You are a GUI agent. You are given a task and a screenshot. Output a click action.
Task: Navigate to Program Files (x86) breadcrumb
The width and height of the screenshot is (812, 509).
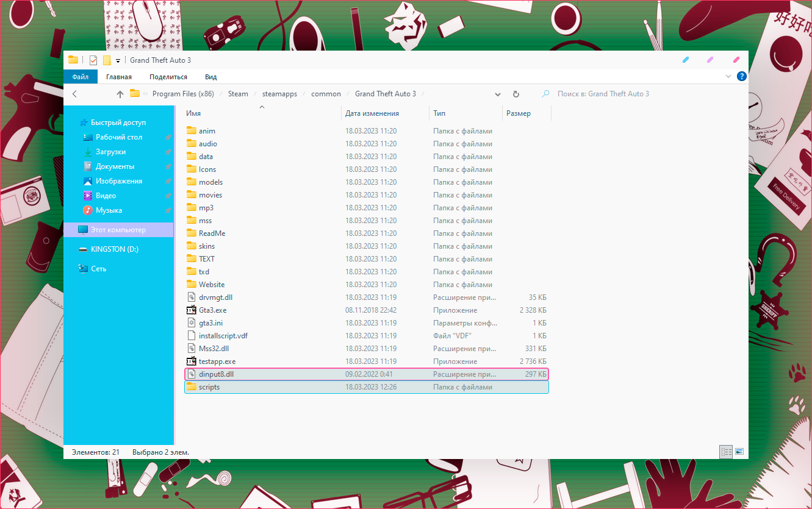coord(183,94)
